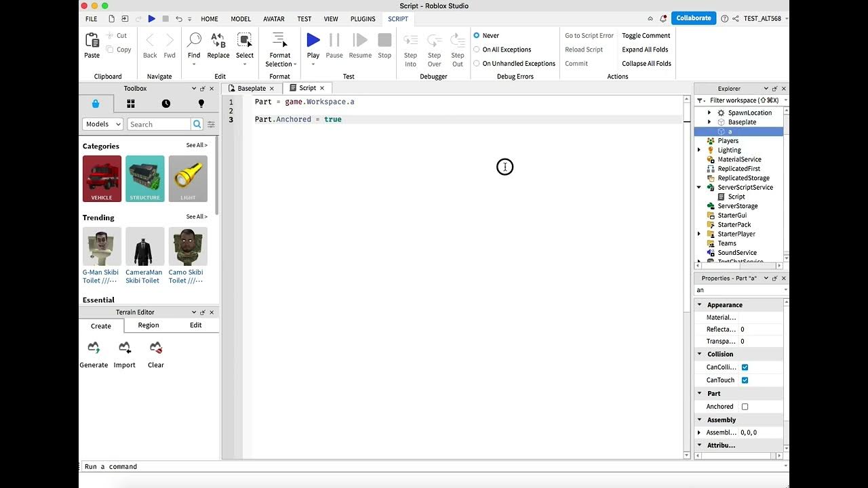Open Toolbox Inventory grid tab
Screen dimensions: 868x488
(x=131, y=104)
